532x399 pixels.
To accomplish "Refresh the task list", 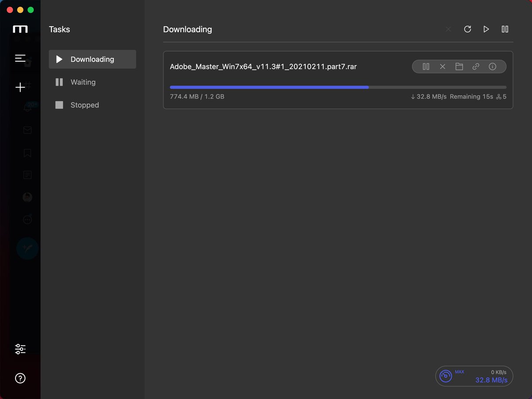I will click(467, 29).
